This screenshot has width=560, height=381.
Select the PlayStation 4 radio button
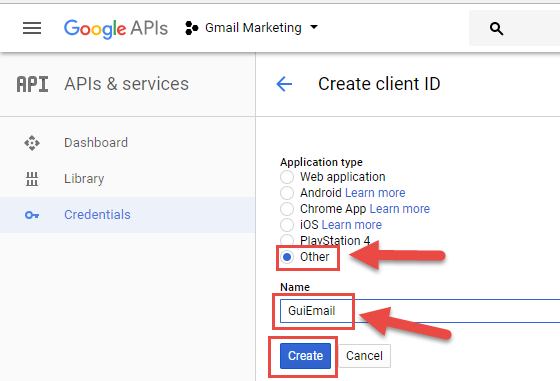point(287,240)
